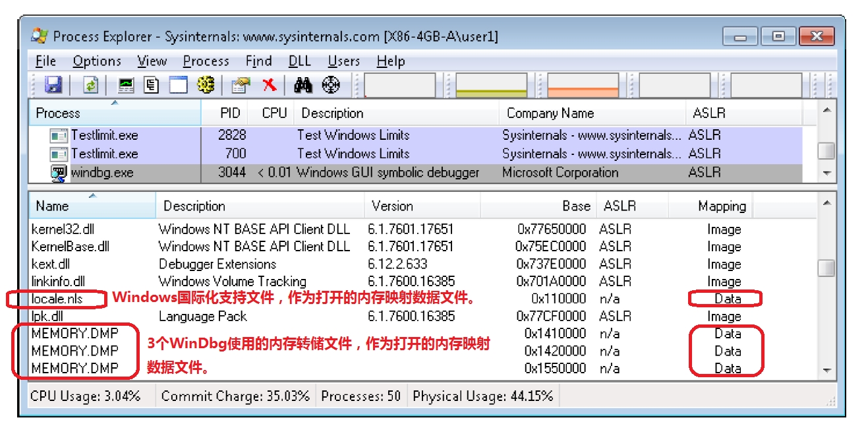Click the yellow gear DLL view icon

click(206, 85)
